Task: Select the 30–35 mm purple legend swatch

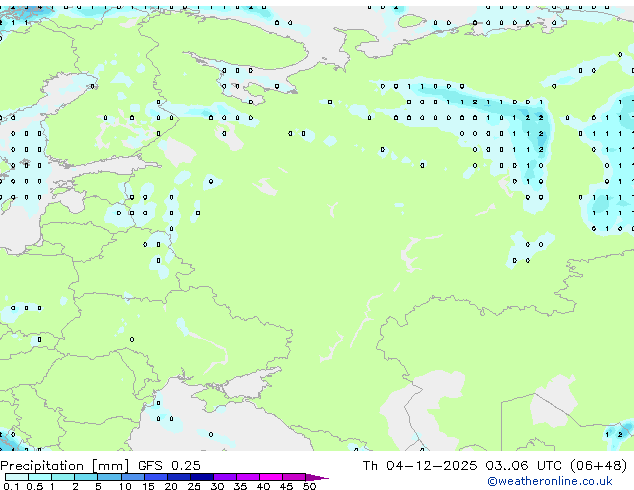Action: [x=224, y=477]
